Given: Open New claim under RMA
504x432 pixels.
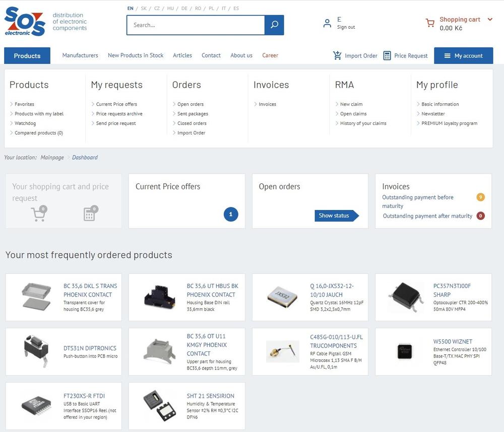Looking at the screenshot, I should coord(351,104).
